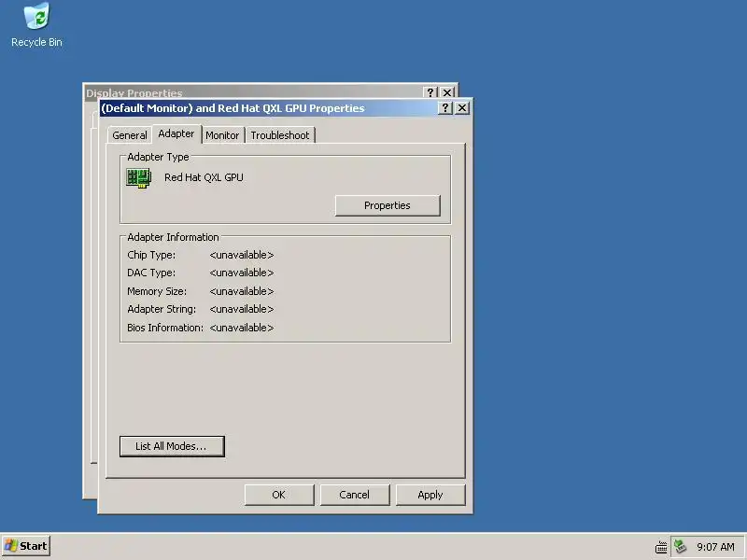Confirm with the OK button
This screenshot has height=560, width=747.
pyautogui.click(x=279, y=495)
